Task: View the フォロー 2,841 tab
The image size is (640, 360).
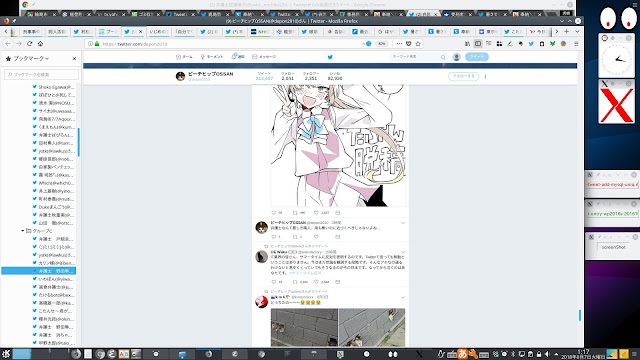Action: point(287,76)
